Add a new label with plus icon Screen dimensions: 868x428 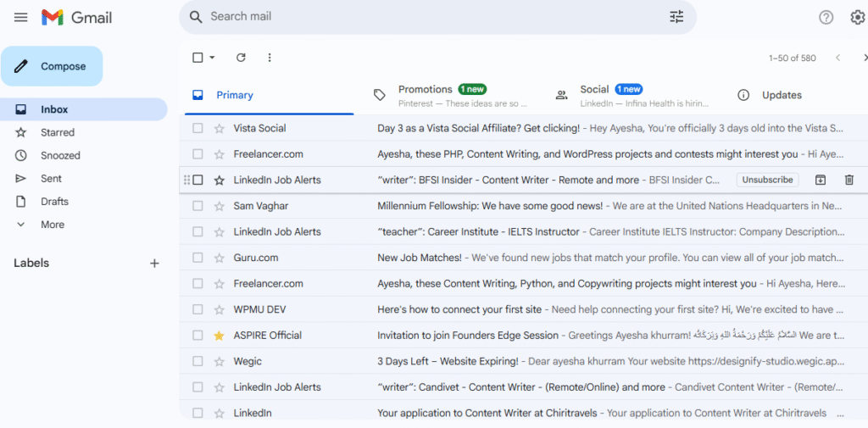(155, 264)
